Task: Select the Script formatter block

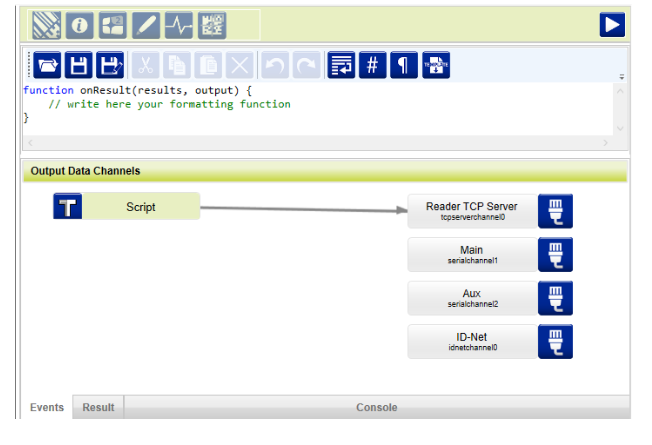Action: [140, 207]
